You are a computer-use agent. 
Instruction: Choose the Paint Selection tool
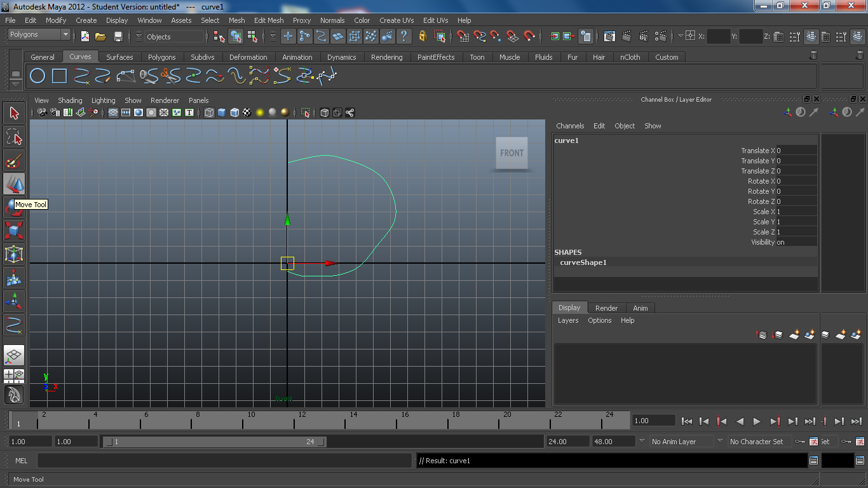tap(14, 160)
